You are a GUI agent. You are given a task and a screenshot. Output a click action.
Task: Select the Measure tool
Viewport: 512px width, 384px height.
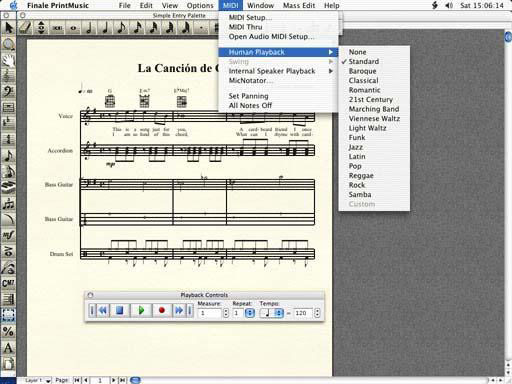click(x=8, y=107)
